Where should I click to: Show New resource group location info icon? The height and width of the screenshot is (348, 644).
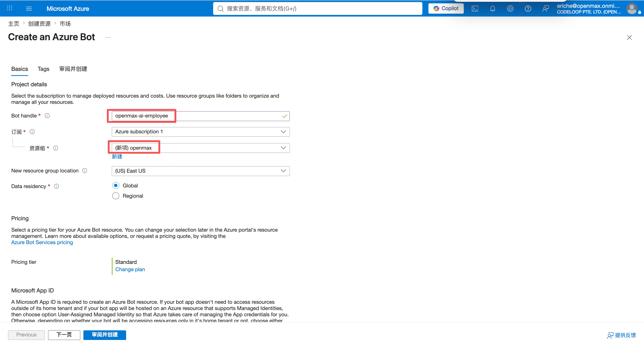click(85, 170)
